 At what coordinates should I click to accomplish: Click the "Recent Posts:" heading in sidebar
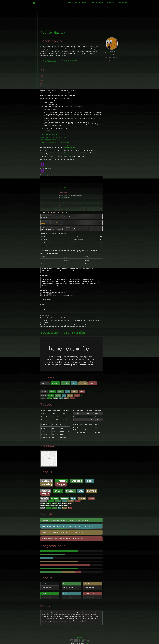pyautogui.click(x=111, y=60)
